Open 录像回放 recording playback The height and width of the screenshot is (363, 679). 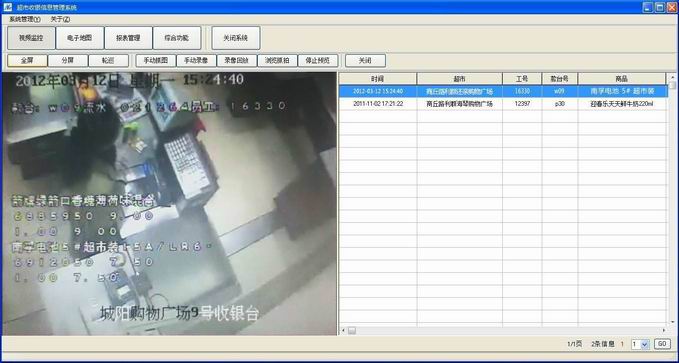237,61
